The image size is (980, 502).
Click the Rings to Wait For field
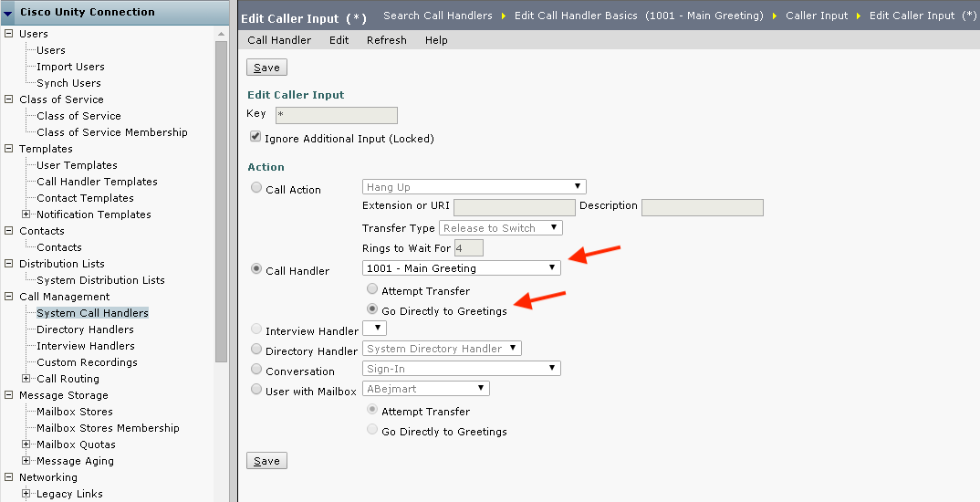click(x=469, y=248)
